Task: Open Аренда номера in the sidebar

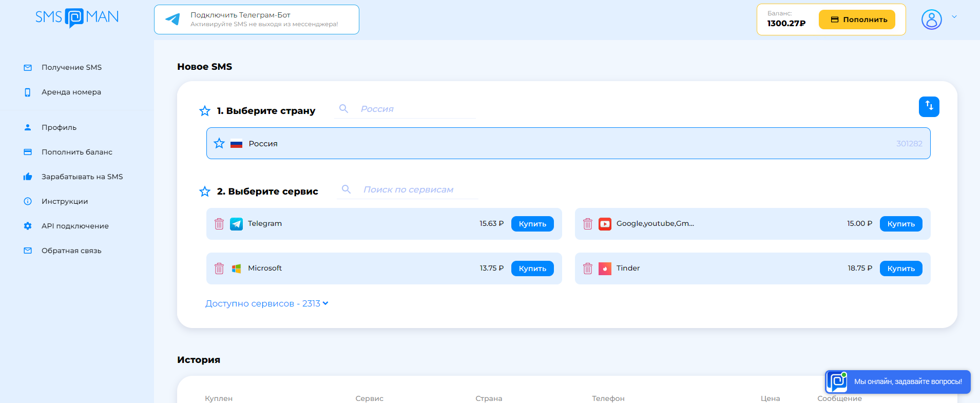Action: coord(71,92)
